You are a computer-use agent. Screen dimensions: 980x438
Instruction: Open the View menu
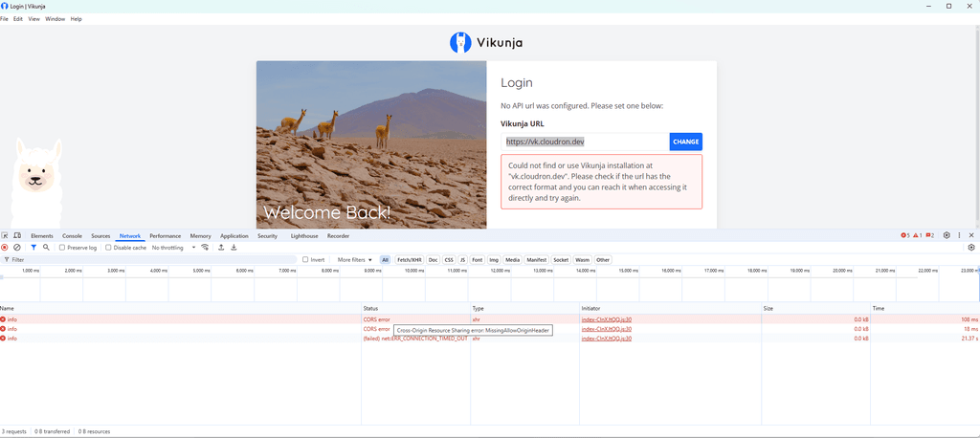click(33, 18)
